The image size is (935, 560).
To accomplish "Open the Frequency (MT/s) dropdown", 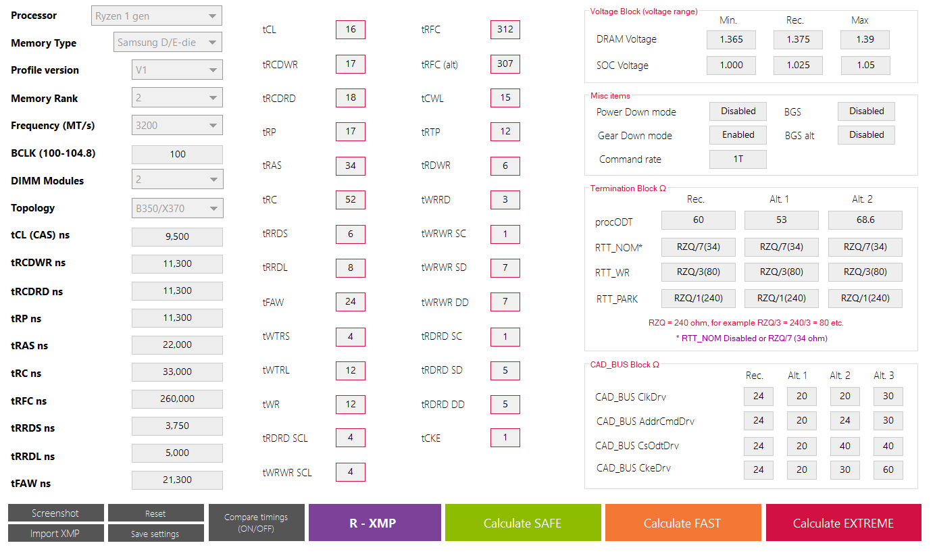I will click(x=176, y=125).
